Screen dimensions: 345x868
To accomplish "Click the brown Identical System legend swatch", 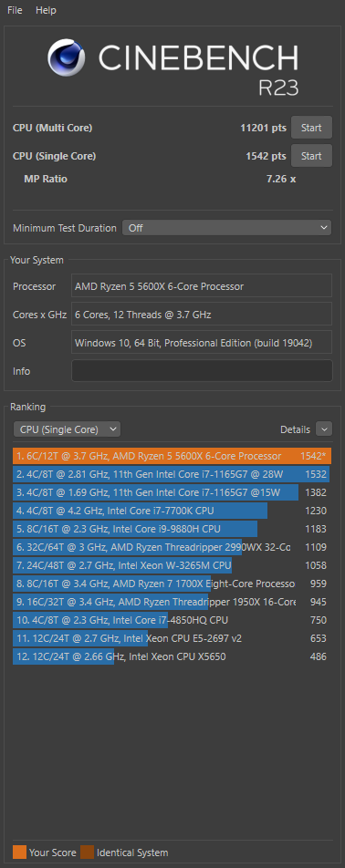I will tap(88, 852).
